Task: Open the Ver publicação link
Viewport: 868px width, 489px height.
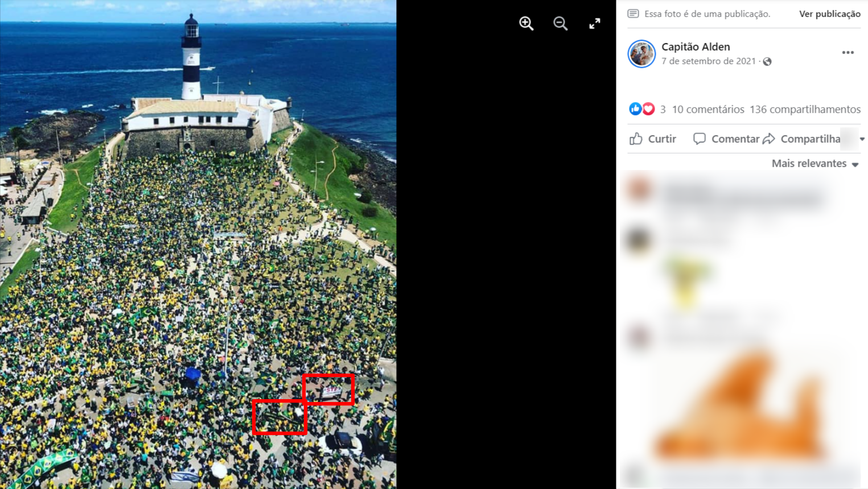Action: click(x=829, y=14)
